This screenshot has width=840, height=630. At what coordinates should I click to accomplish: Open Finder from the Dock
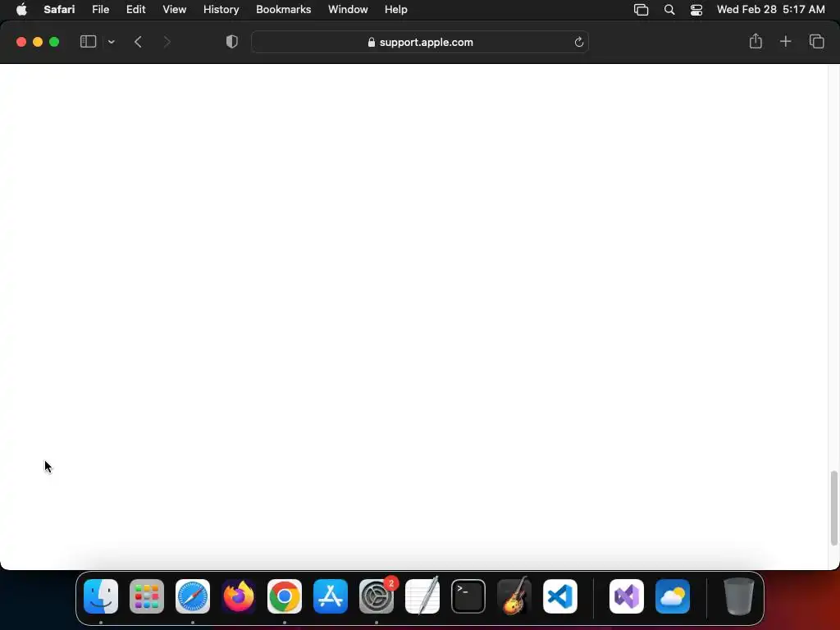tap(101, 596)
